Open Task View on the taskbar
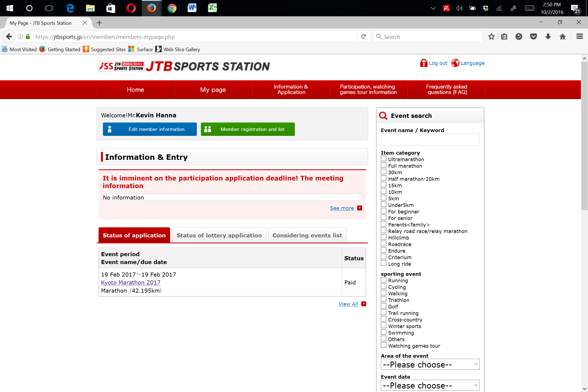The image size is (588, 392). tap(49, 8)
